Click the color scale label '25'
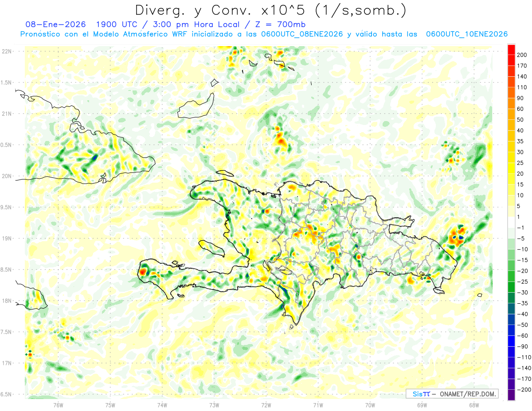Image resolution: width=532 pixels, height=411 pixels. 520,163
